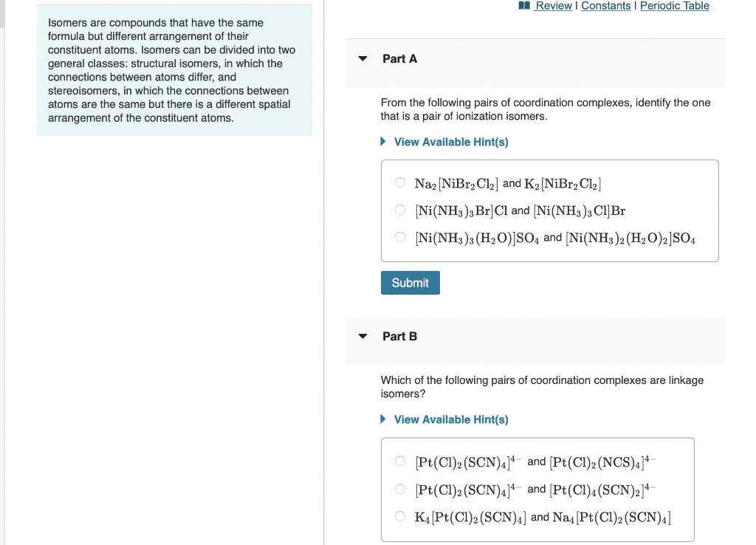
Task: Click the hint disclosure arrow in Part A
Action: [x=382, y=142]
